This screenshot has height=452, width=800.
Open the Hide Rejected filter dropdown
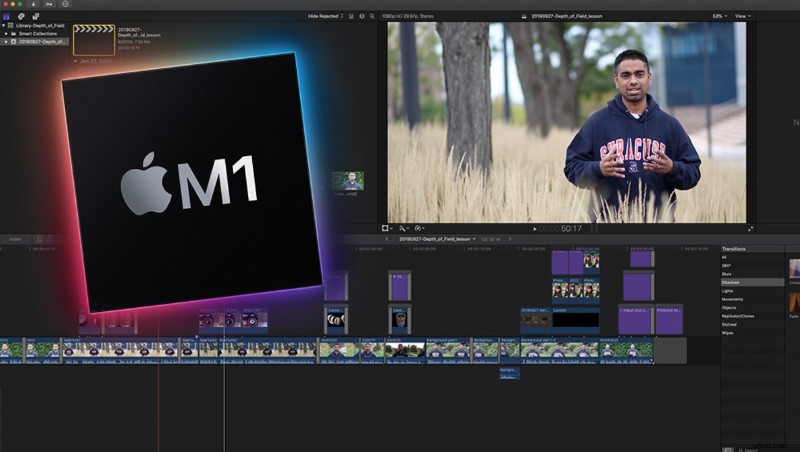(326, 16)
